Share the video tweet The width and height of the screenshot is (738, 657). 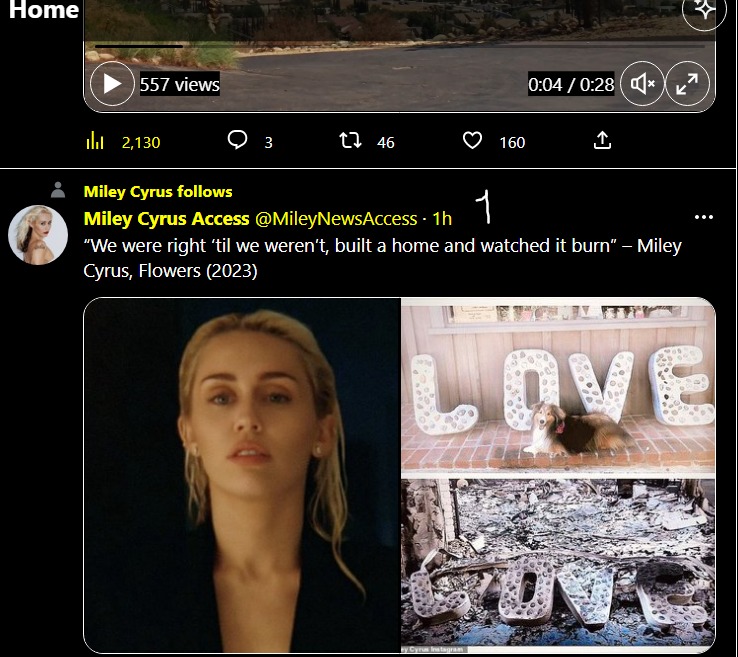point(602,141)
